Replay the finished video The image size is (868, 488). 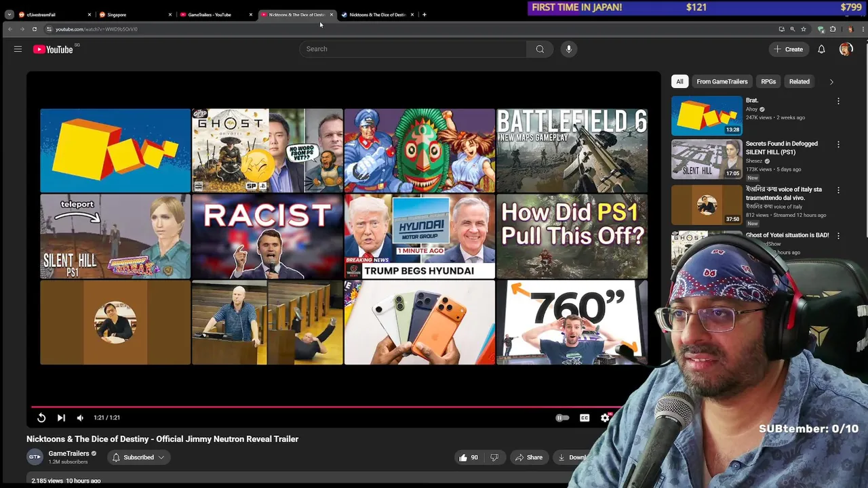[41, 418]
